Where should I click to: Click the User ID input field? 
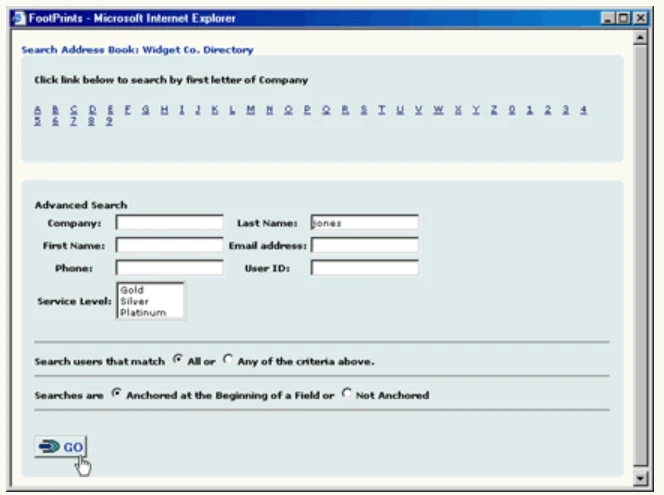(365, 268)
